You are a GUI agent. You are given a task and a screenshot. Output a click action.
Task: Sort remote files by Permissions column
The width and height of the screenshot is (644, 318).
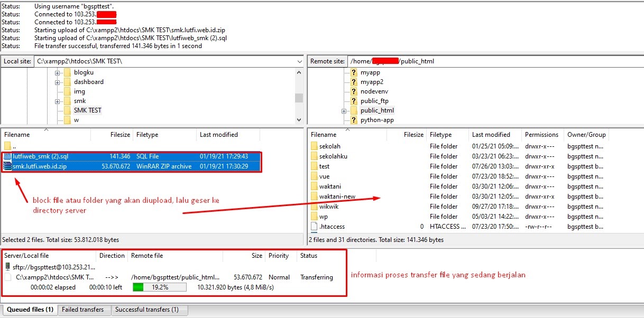click(541, 135)
